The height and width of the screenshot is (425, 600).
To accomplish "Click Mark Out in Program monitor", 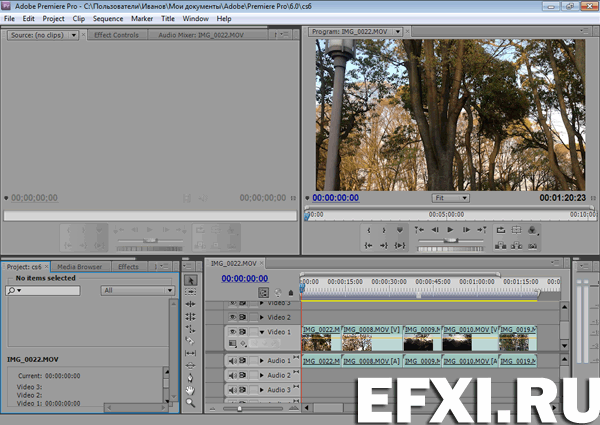I will [x=384, y=230].
